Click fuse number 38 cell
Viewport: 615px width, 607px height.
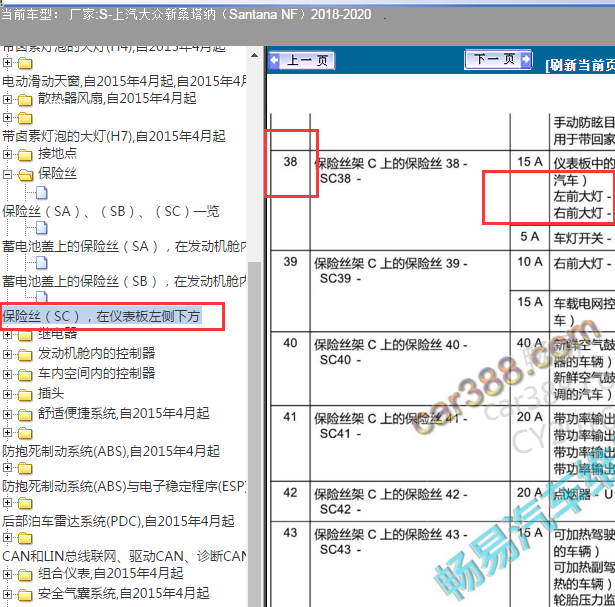[x=290, y=200]
